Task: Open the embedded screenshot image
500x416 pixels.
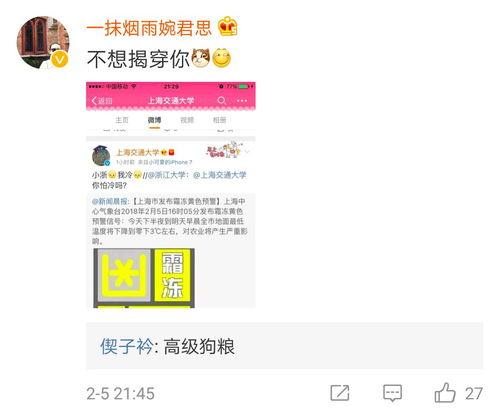Action: coord(171,195)
